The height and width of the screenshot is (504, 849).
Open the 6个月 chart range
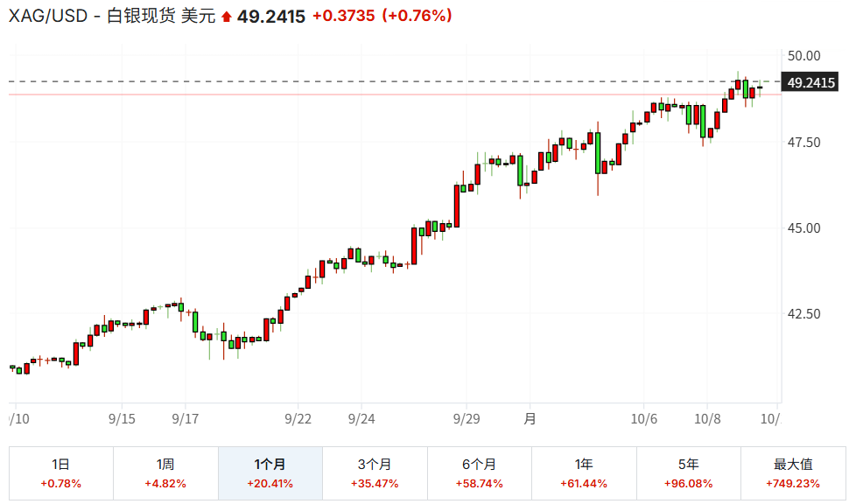[479, 473]
